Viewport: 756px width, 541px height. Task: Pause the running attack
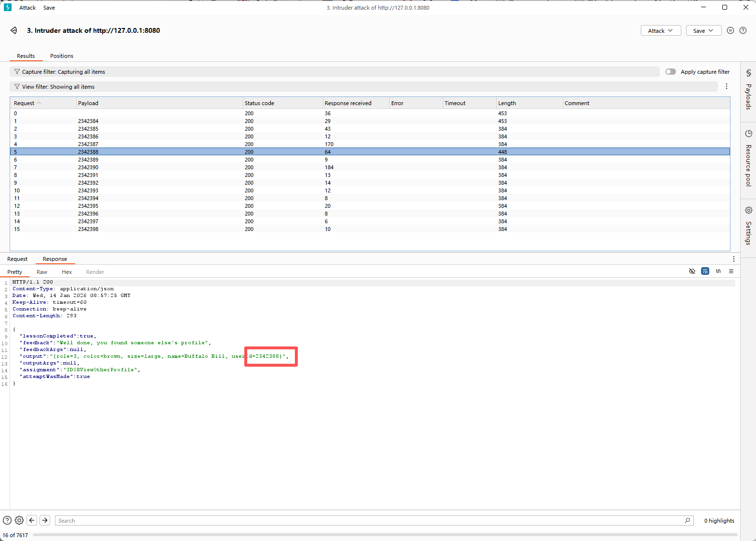(x=730, y=30)
